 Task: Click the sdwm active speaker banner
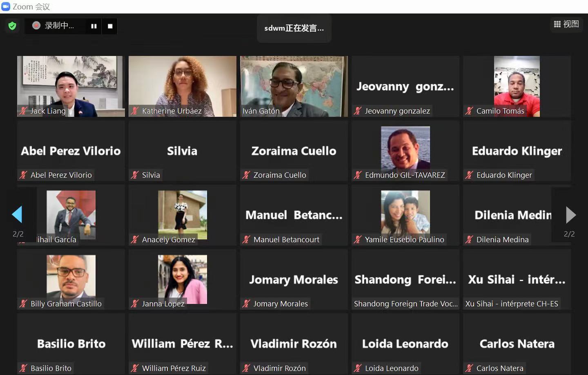tap(294, 28)
